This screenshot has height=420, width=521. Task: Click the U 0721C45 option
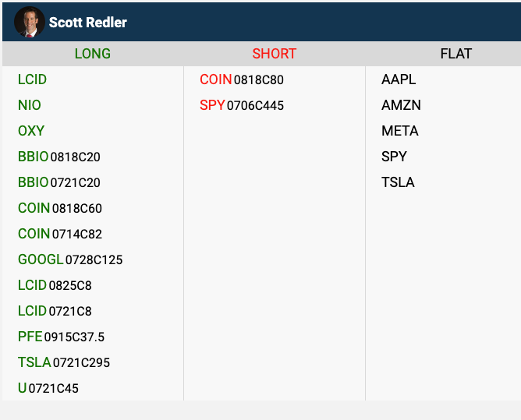click(48, 388)
